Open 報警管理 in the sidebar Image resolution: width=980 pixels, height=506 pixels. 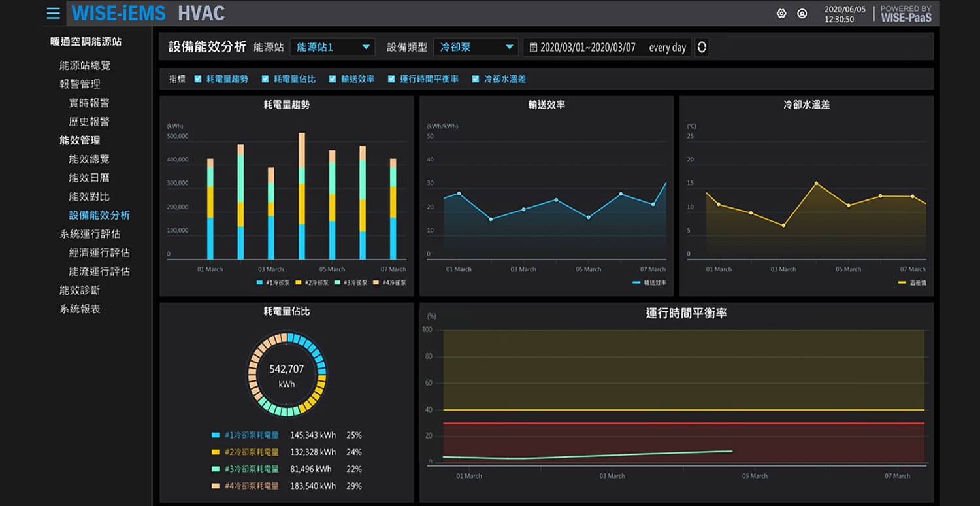pos(80,84)
